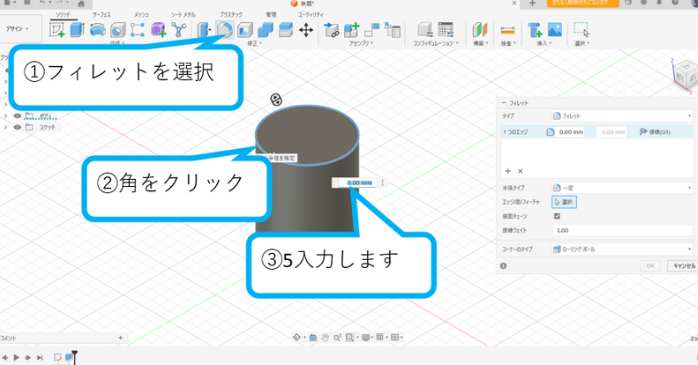This screenshot has height=365, width=698.
Task: Click the 接線ウェイト 1.00 field
Action: 622,231
